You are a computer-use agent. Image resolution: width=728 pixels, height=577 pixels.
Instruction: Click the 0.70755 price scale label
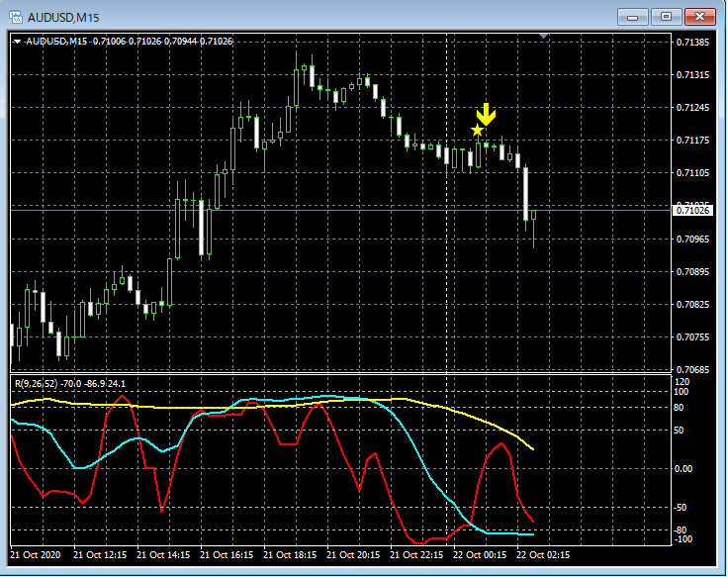click(x=692, y=337)
